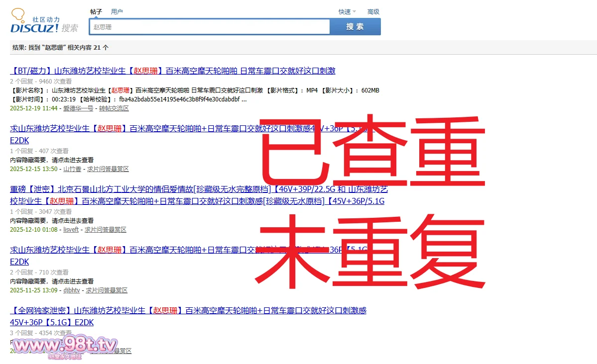The image size is (597, 364).
Task: Open author 爱德华一号's profile link
Action: tap(78, 108)
